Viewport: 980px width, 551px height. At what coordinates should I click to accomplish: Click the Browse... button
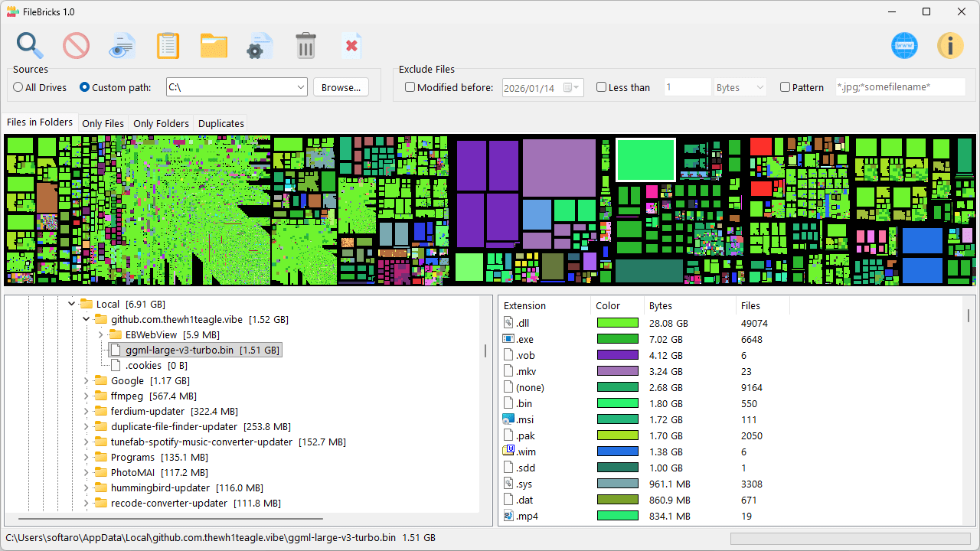341,87
